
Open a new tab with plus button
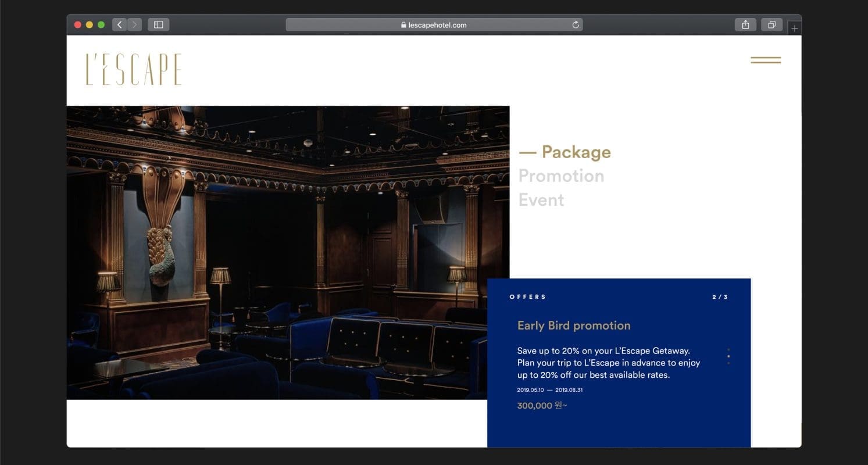(795, 28)
